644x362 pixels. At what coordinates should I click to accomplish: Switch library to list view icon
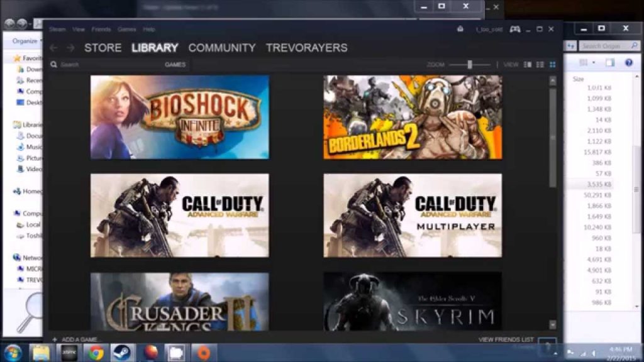click(540, 65)
